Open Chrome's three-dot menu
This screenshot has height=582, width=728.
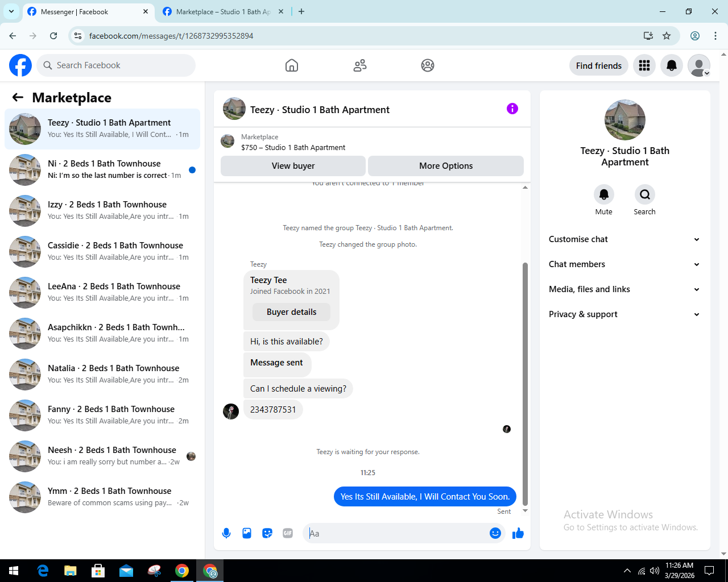[x=715, y=36]
